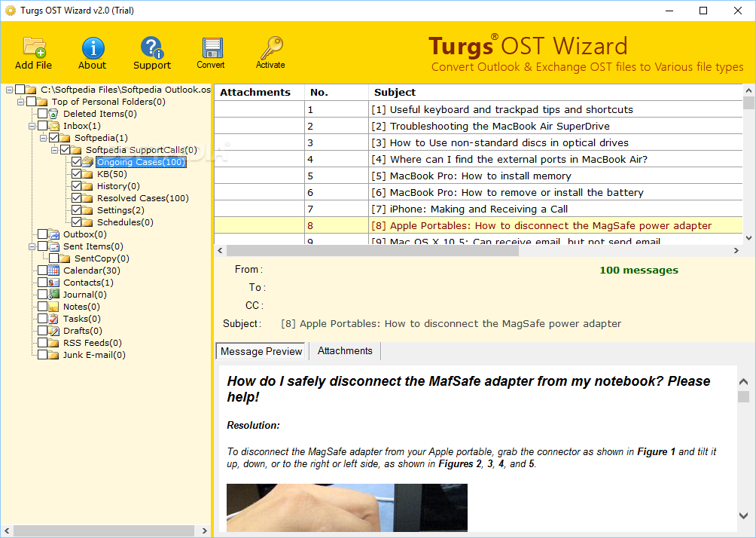Screen dimensions: 756x538
Task: Click the History folder icon
Action: coord(88,186)
